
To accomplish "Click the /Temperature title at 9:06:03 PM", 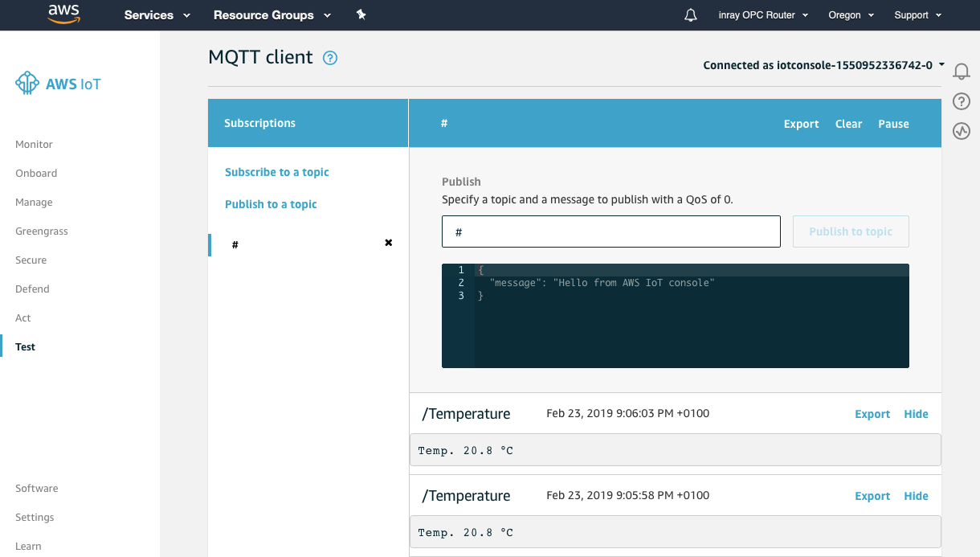I will coord(466,414).
